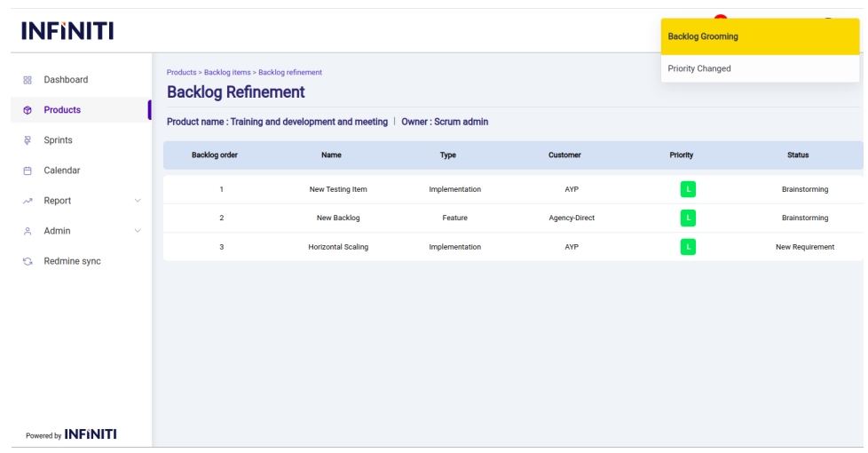Click the Admin user icon
The width and height of the screenshot is (868, 453).
coord(27,231)
